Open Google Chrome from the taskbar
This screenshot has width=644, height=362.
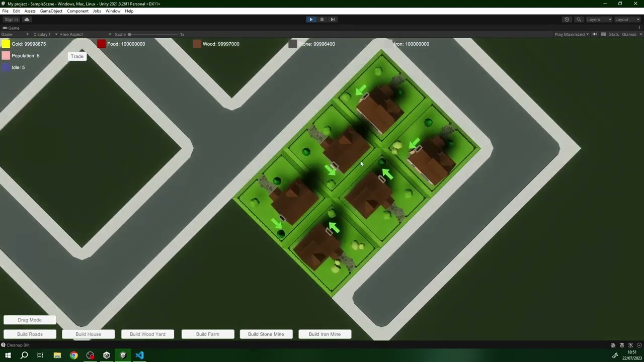point(73,355)
